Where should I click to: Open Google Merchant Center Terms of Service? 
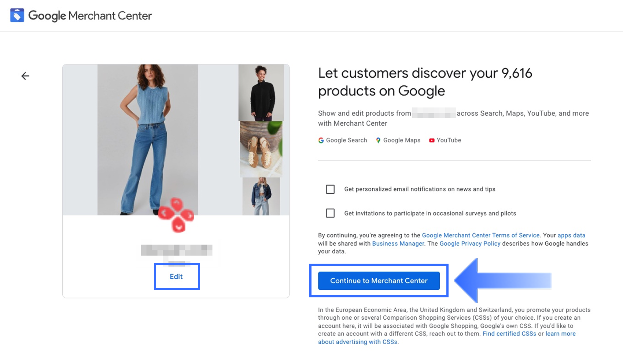click(480, 235)
